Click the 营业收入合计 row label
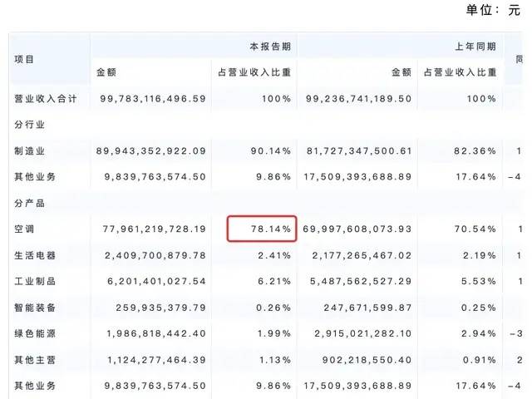This screenshot has height=399, width=532. [46, 98]
